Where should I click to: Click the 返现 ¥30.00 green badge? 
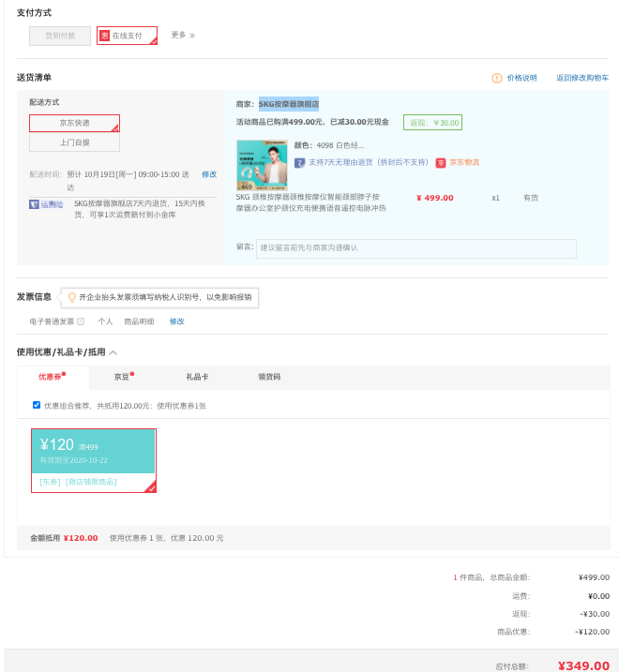pyautogui.click(x=432, y=123)
